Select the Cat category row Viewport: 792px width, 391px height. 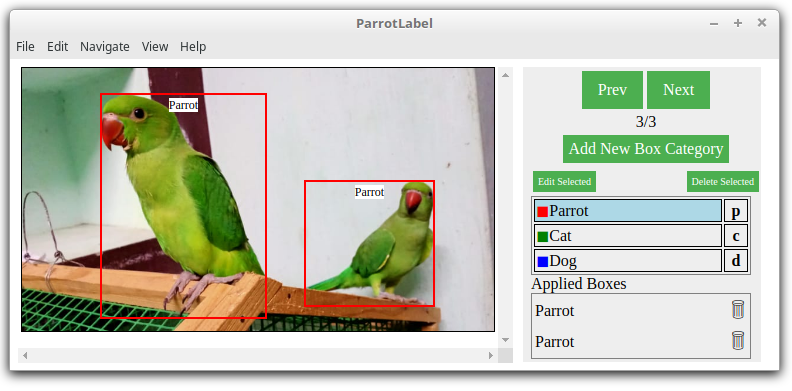tap(628, 236)
